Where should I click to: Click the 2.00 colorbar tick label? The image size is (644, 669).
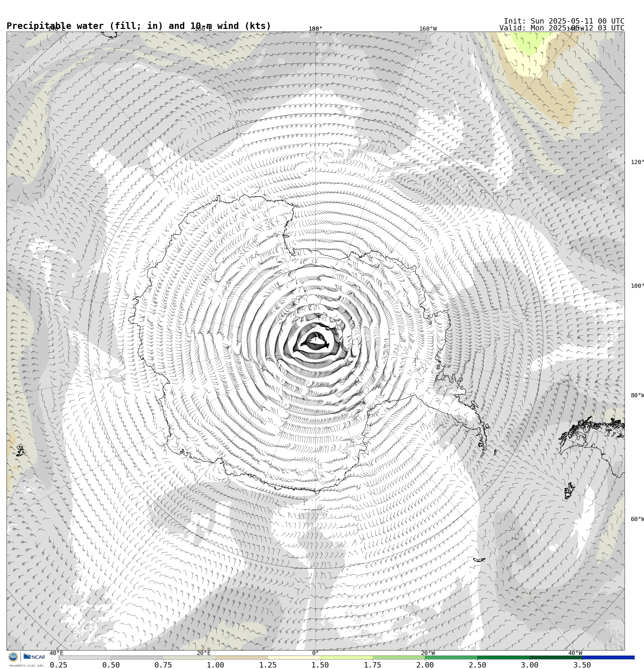pyautogui.click(x=425, y=665)
